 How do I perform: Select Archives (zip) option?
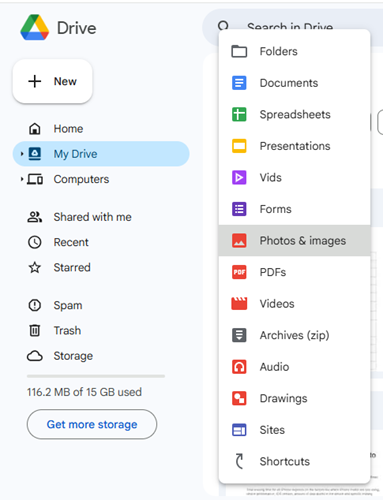point(294,335)
